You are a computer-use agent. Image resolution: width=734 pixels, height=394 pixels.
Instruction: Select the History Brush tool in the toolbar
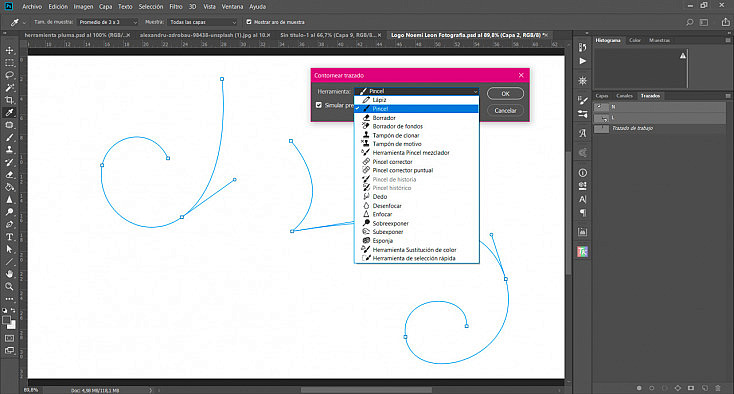tap(9, 162)
